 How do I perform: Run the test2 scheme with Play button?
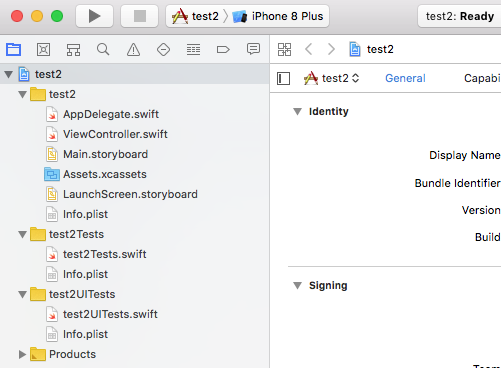click(94, 16)
